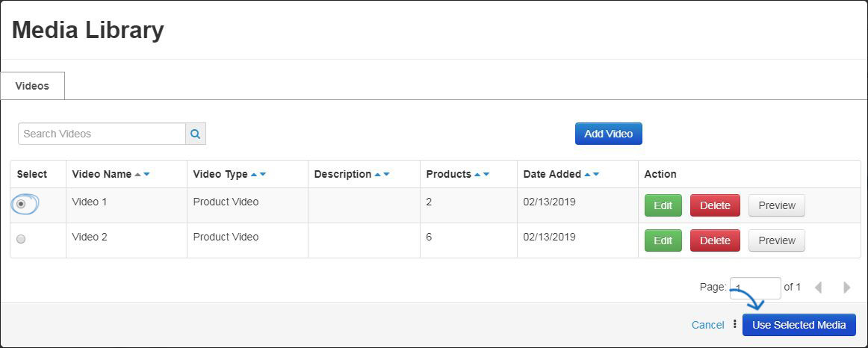
Task: Select the Video 1 radio button
Action: click(x=21, y=204)
